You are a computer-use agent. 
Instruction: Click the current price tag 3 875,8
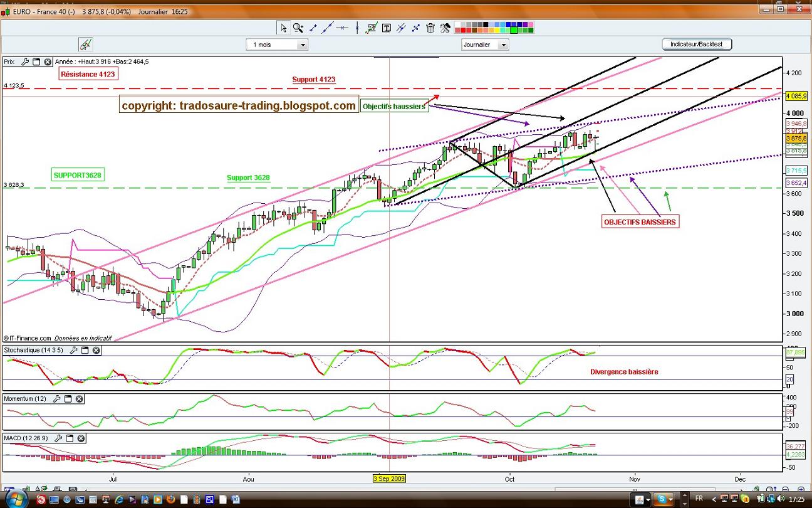(x=796, y=138)
